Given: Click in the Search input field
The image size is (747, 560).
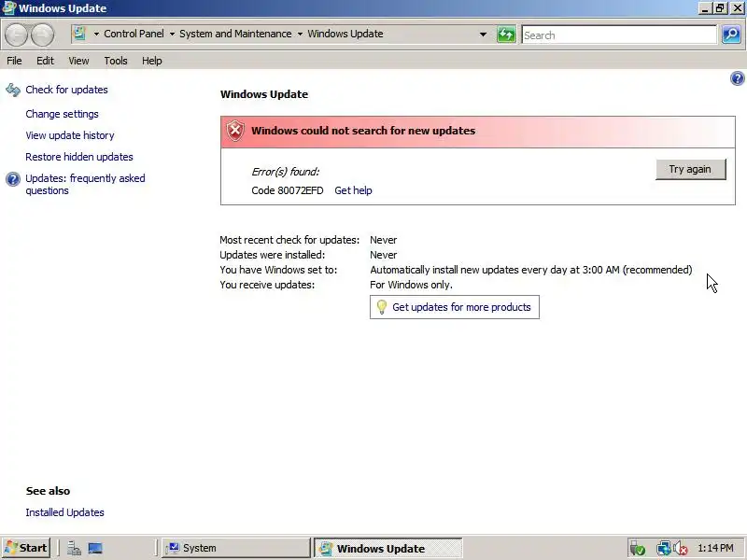Looking at the screenshot, I should pyautogui.click(x=619, y=35).
